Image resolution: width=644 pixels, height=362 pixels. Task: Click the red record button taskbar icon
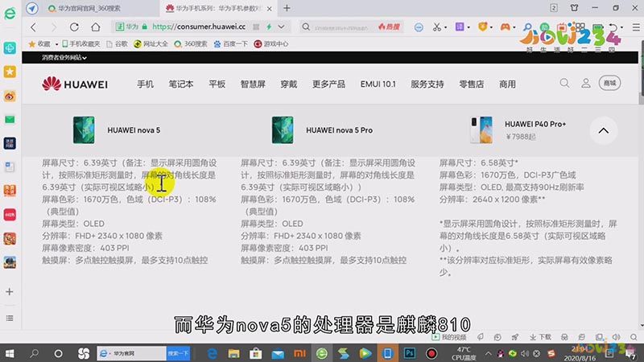coord(431,353)
